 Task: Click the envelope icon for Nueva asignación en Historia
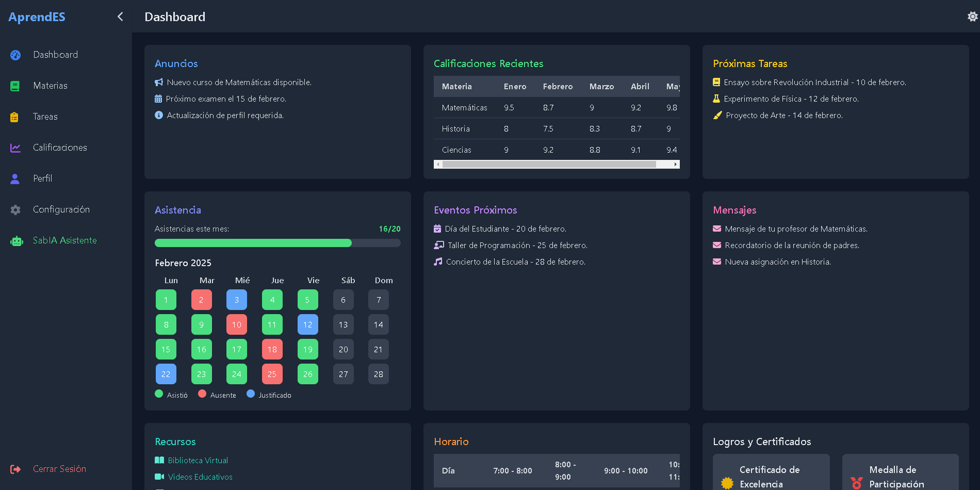(717, 262)
